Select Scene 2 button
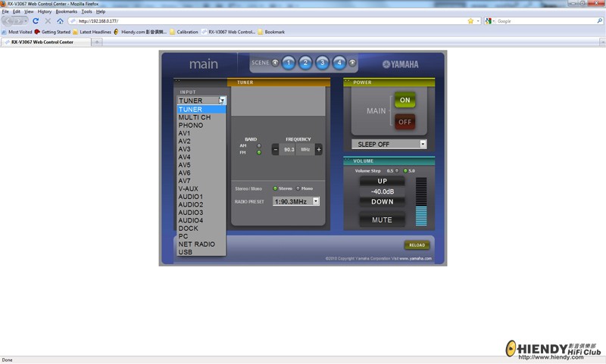This screenshot has height=364, width=606. pyautogui.click(x=305, y=63)
